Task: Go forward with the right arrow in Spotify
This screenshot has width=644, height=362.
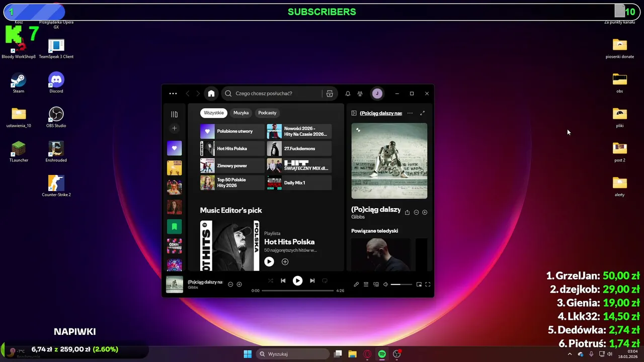Action: click(x=198, y=94)
